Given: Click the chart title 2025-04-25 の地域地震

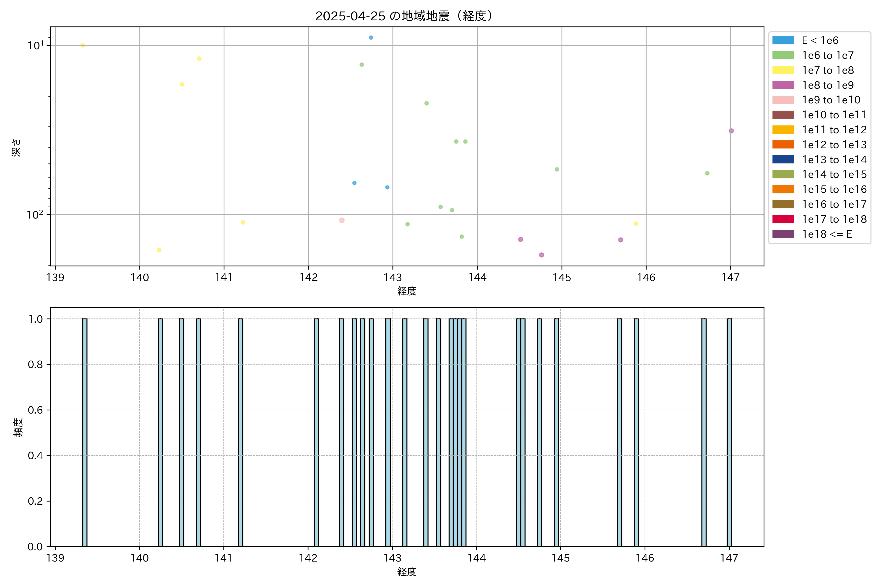Looking at the screenshot, I should coord(404,16).
